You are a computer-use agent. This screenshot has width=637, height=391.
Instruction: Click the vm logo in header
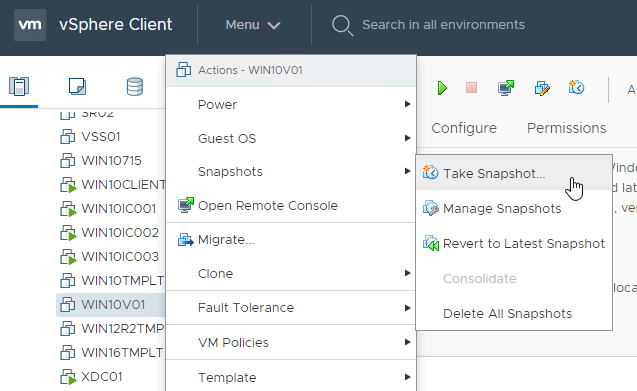(30, 25)
